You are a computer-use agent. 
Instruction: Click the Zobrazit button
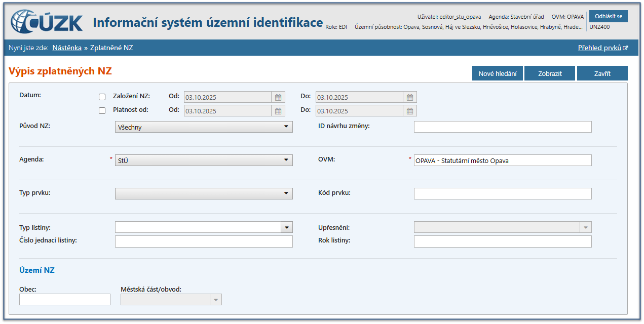click(550, 73)
